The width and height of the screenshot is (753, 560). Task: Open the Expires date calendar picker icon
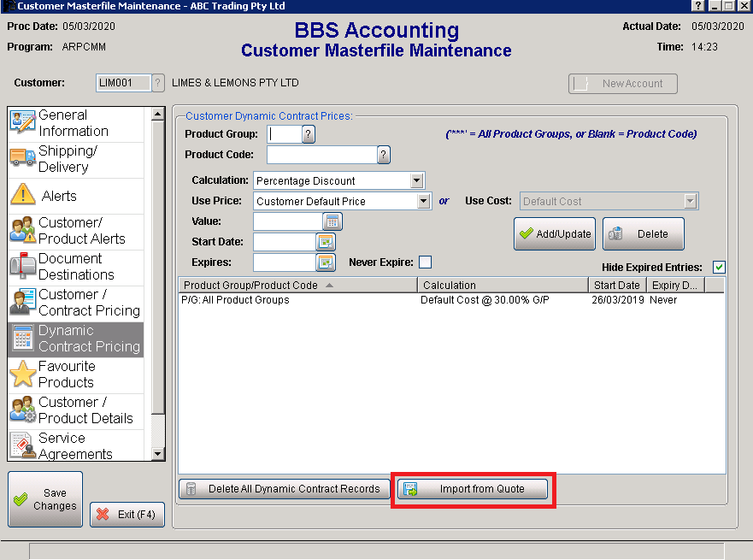tap(326, 262)
